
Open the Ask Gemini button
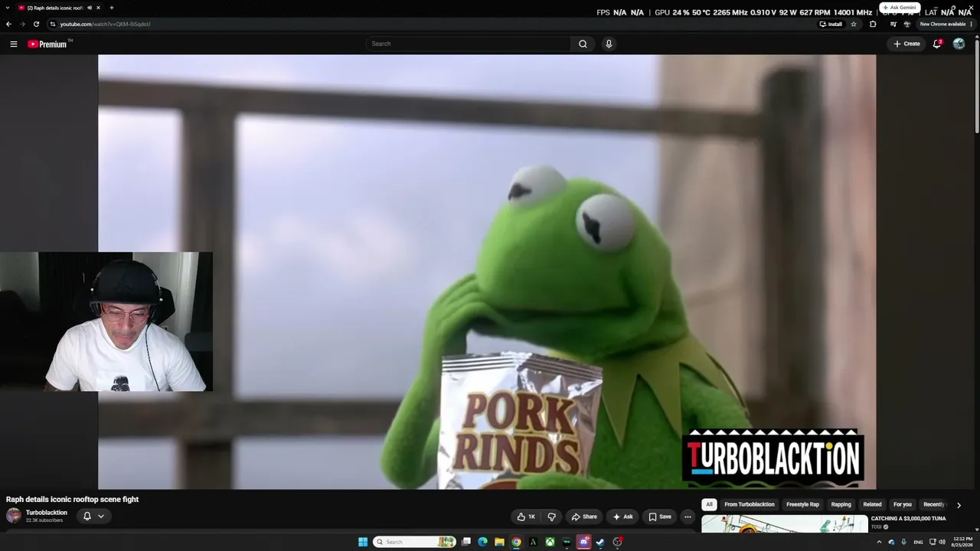pos(899,8)
